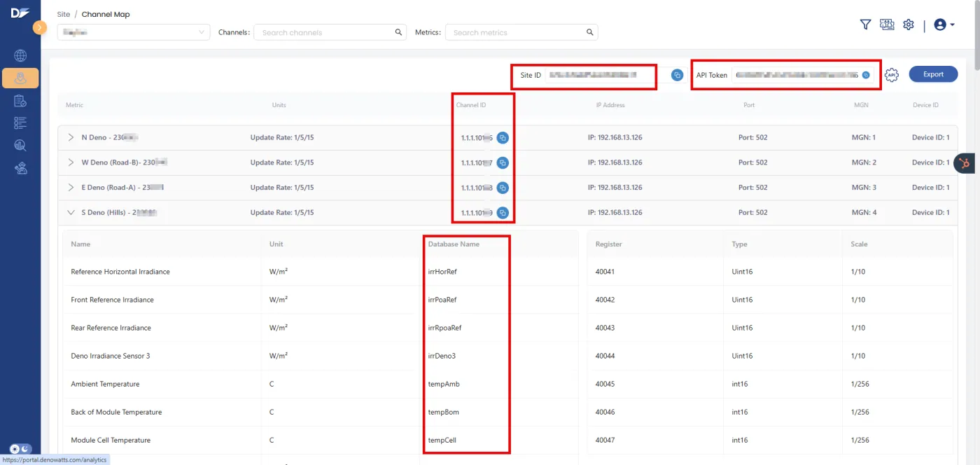Click register value 40041
The image size is (980, 465).
605,272
